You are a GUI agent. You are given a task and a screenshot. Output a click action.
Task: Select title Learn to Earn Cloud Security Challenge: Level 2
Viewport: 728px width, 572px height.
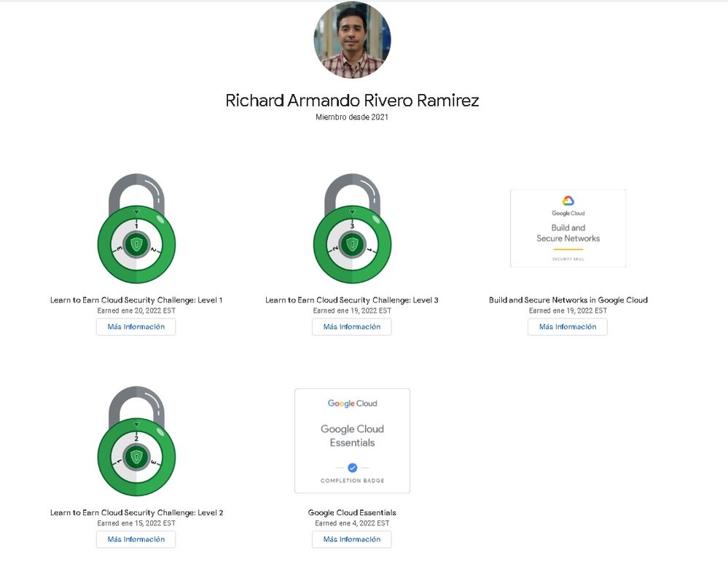[136, 512]
